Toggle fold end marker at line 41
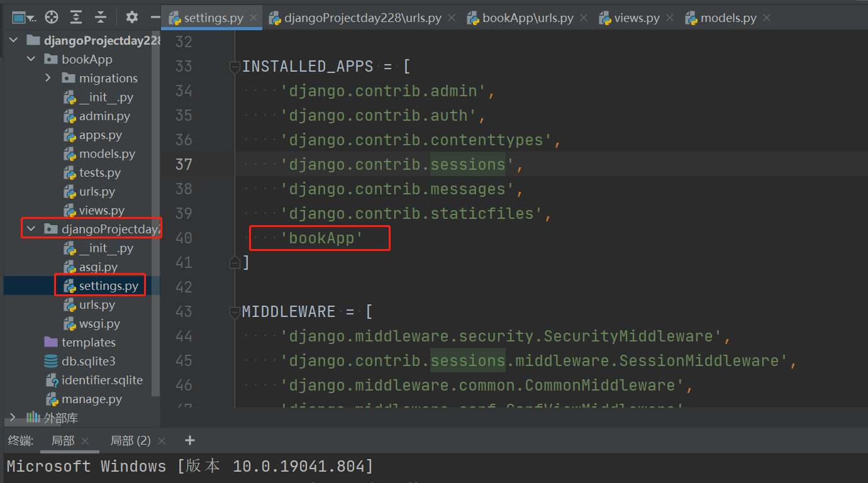This screenshot has width=868, height=483. pos(235,262)
